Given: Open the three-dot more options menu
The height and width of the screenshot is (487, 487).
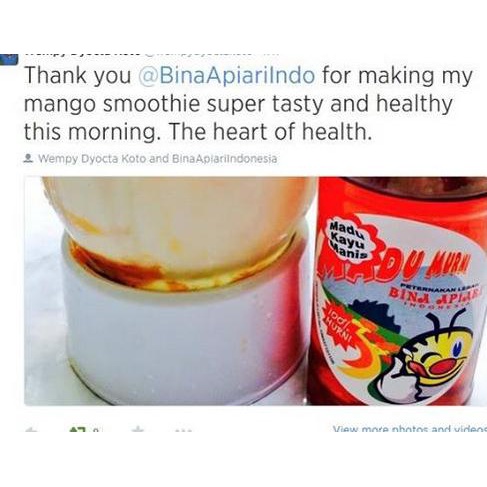Looking at the screenshot, I should (x=183, y=430).
